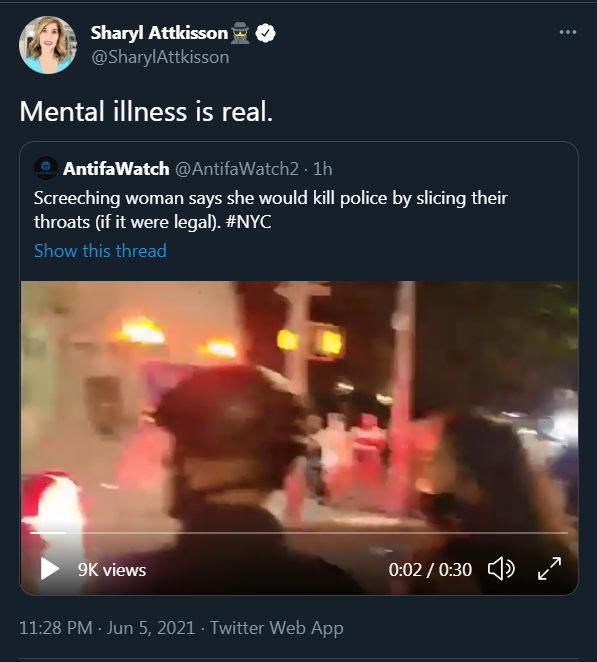Click Sharyl Attkisson's profile avatar
Screen dimensions: 597x662
point(48,45)
